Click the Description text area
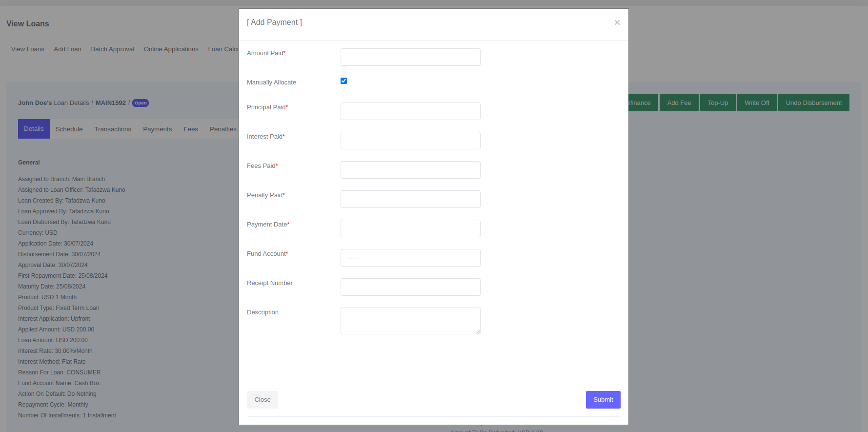Screen dimensions: 868x432 pyautogui.click(x=410, y=321)
